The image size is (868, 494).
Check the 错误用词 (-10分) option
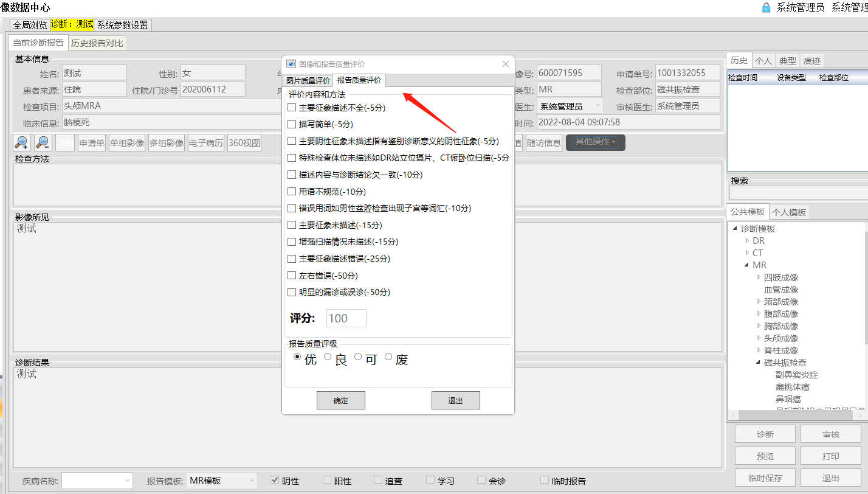[292, 208]
